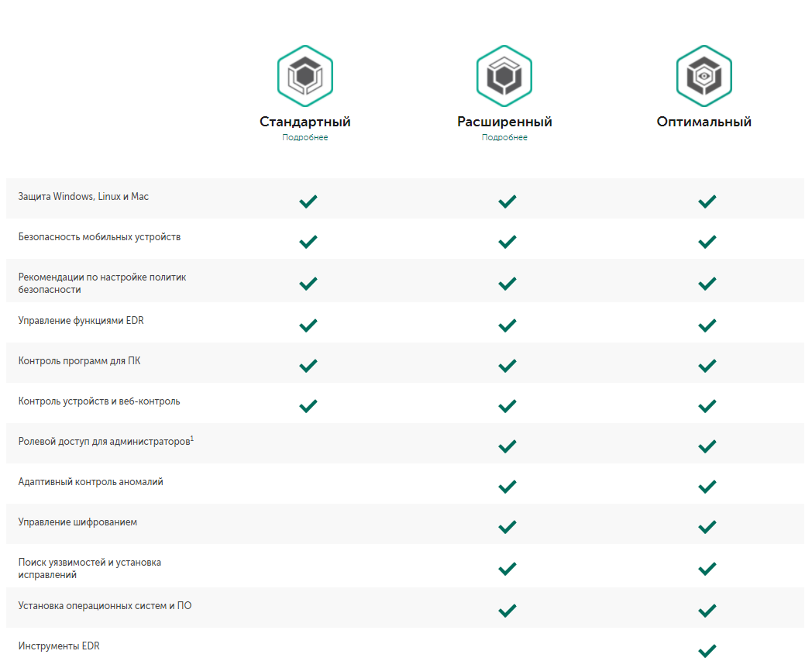Click the Ролевой доступ для администраторов row label
812x668 pixels.
105,441
